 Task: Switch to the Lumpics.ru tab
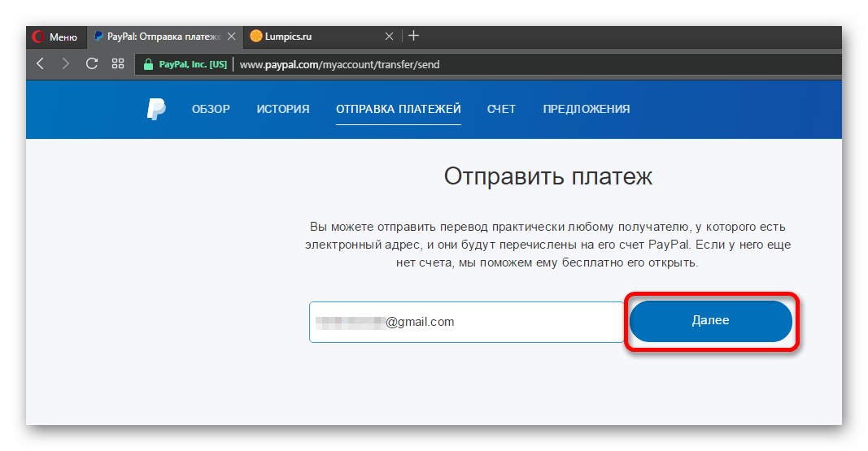(x=321, y=37)
